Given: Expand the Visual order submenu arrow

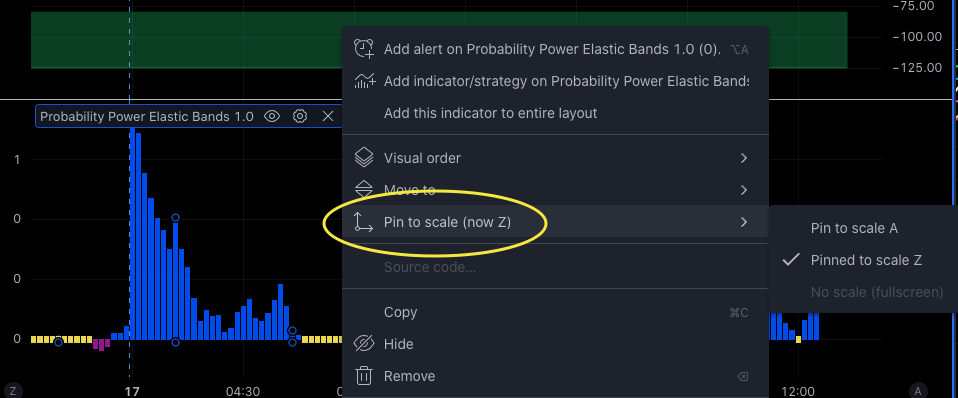Looking at the screenshot, I should tap(744, 158).
